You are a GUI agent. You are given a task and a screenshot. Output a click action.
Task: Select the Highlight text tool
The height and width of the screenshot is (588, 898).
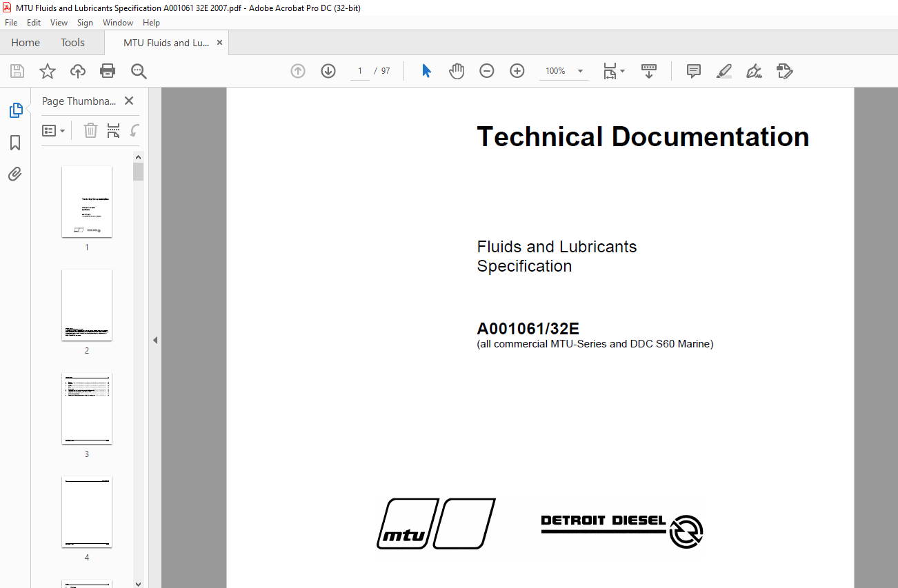coord(724,71)
